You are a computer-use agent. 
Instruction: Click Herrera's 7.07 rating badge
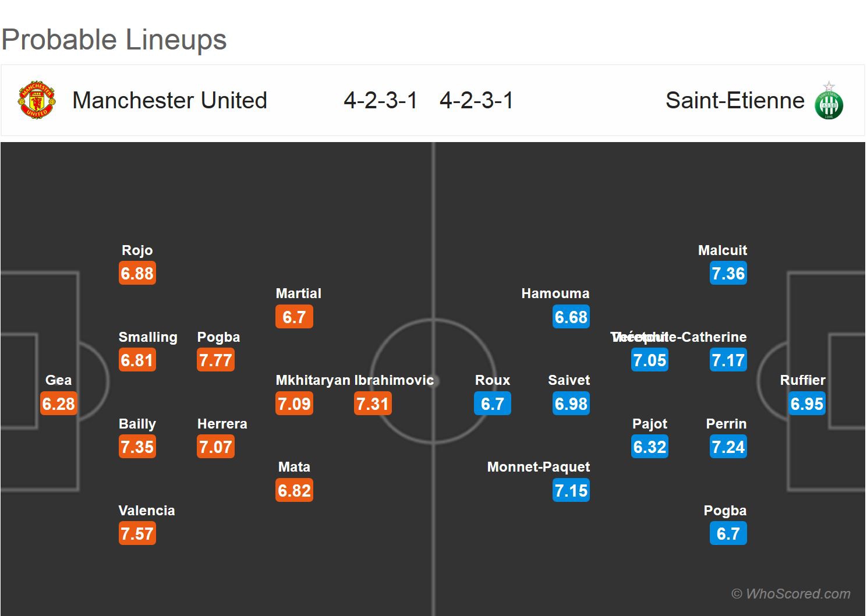215,447
